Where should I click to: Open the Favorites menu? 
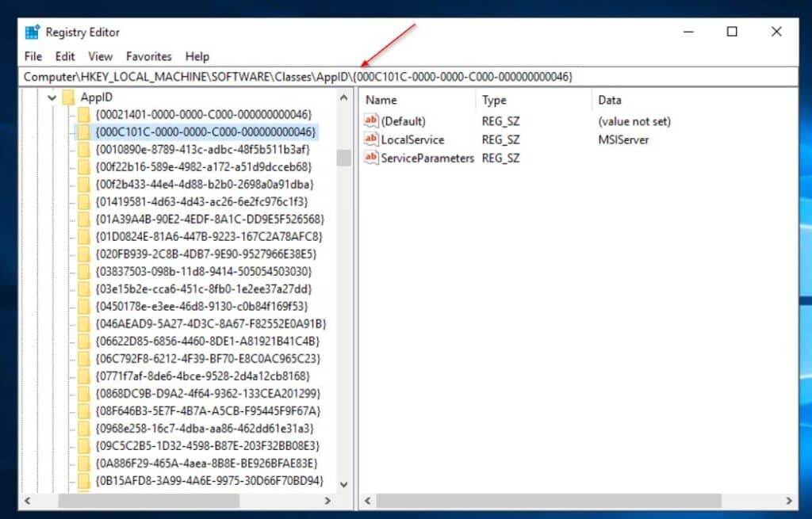(148, 56)
